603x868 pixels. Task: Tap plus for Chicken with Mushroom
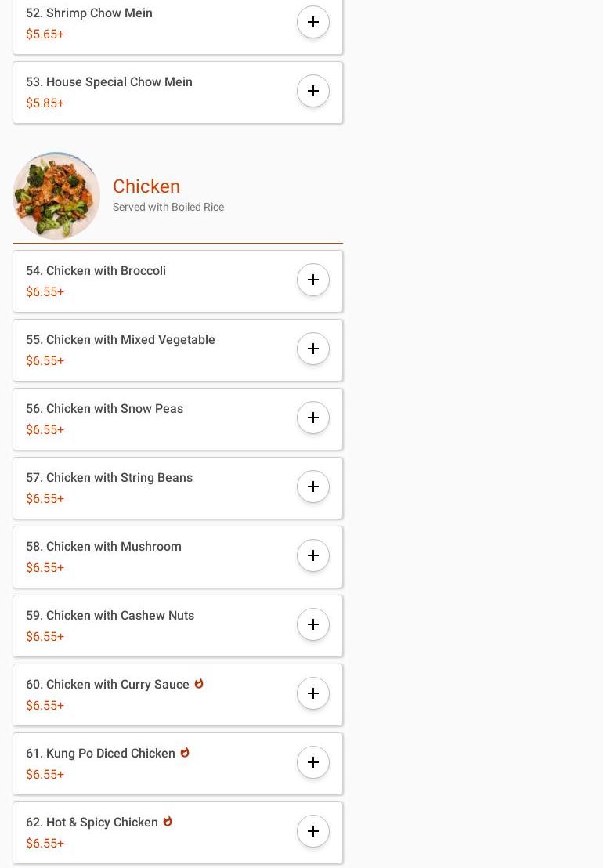tap(313, 556)
